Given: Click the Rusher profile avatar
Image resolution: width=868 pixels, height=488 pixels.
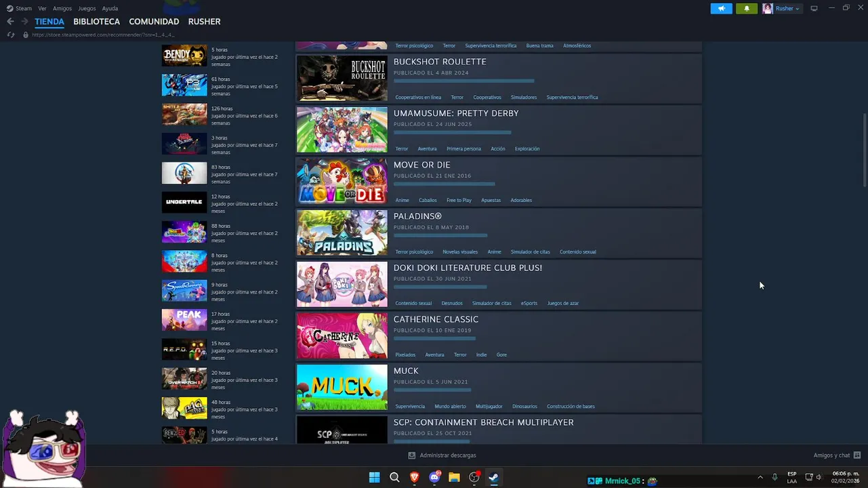Looking at the screenshot, I should point(768,8).
